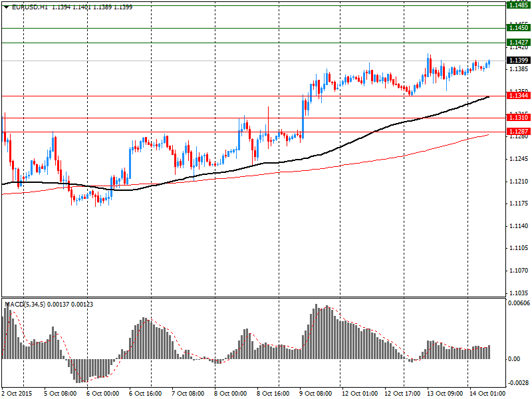The image size is (532, 399).
Task: Click the green 1.1427 price level label
Action: [519, 43]
